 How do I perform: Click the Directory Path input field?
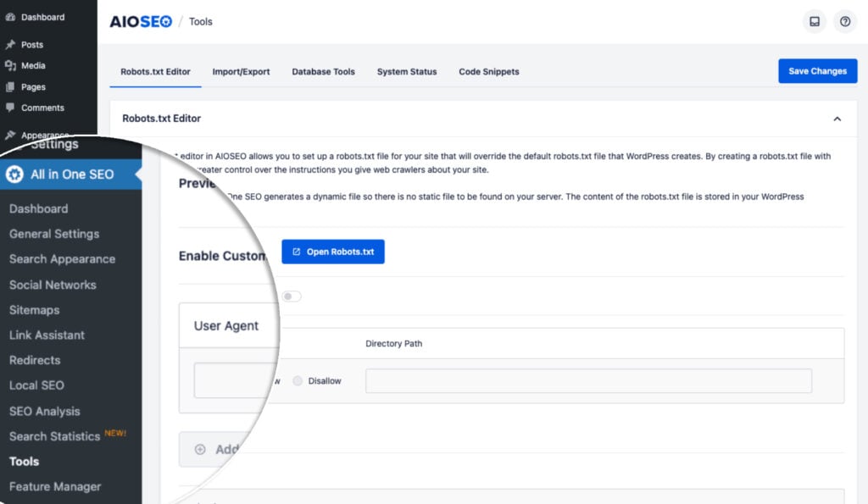pos(588,380)
